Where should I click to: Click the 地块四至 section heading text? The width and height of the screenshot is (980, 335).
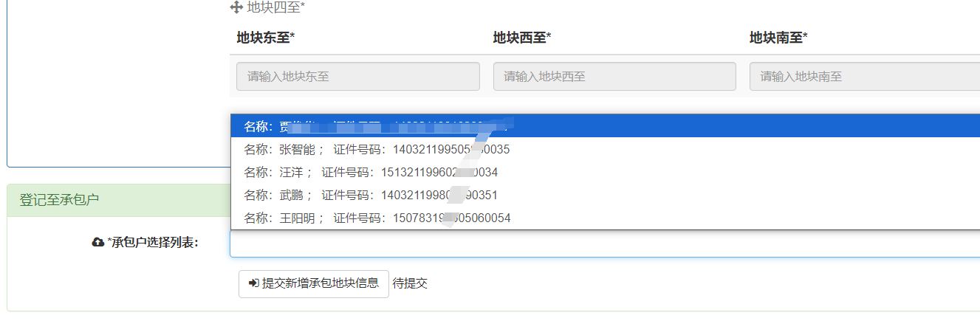click(275, 7)
